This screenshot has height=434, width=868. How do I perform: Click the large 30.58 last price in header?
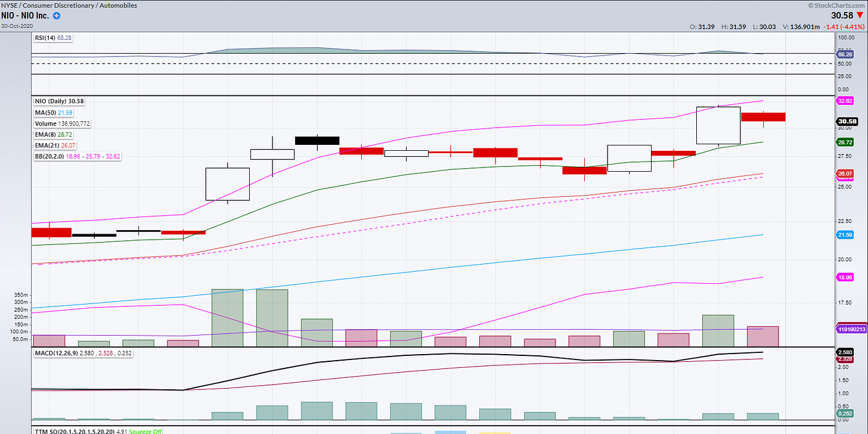tap(843, 16)
